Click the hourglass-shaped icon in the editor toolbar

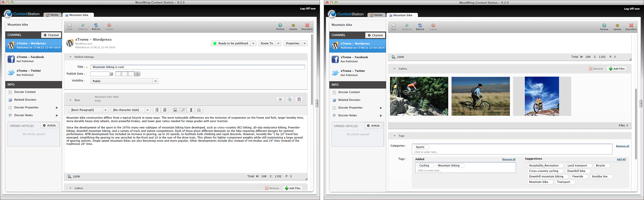pyautogui.click(x=191, y=110)
